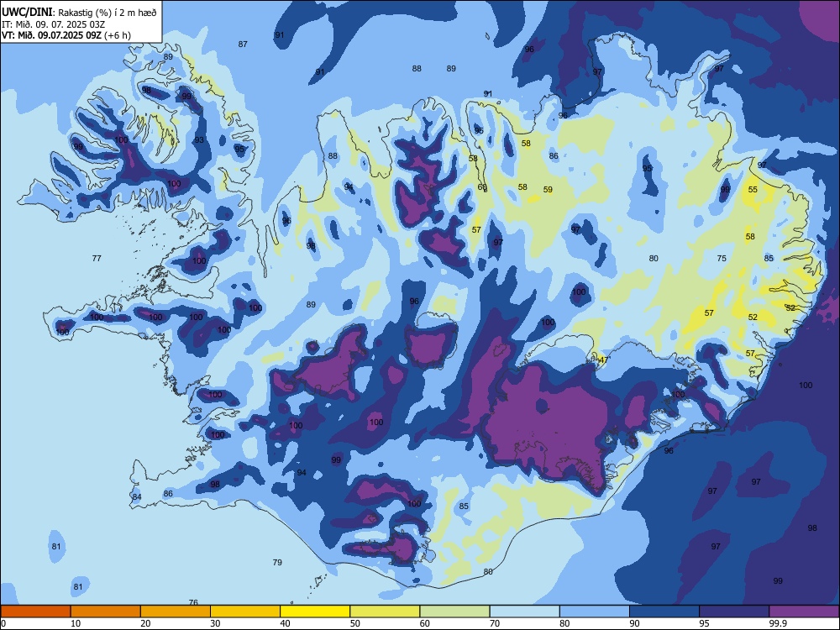This screenshot has width=840, height=630.
Task: Click the '40' legend scale label
Action: tap(285, 623)
